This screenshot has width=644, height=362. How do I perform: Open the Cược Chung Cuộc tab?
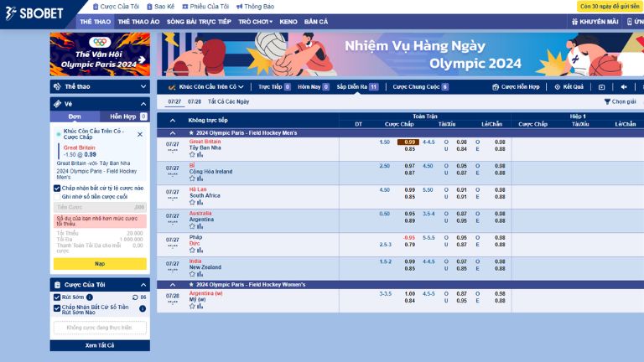tap(420, 87)
